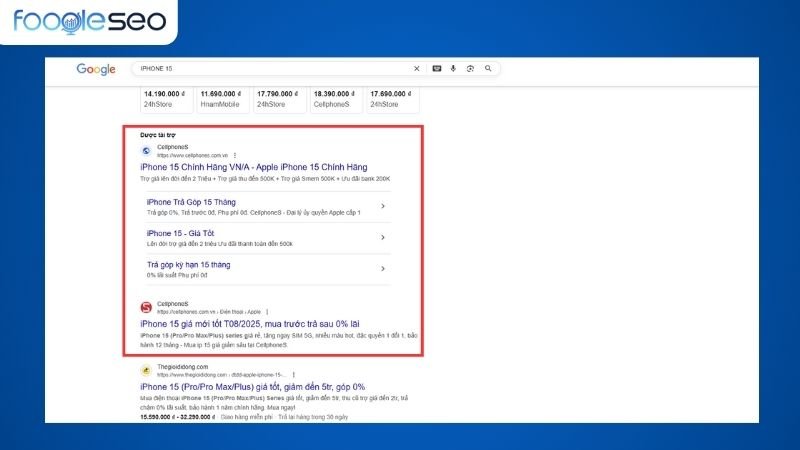This screenshot has height=450, width=800.
Task: Expand chevron for Trả góp kỳ hạn 15 tháng
Action: [x=383, y=268]
